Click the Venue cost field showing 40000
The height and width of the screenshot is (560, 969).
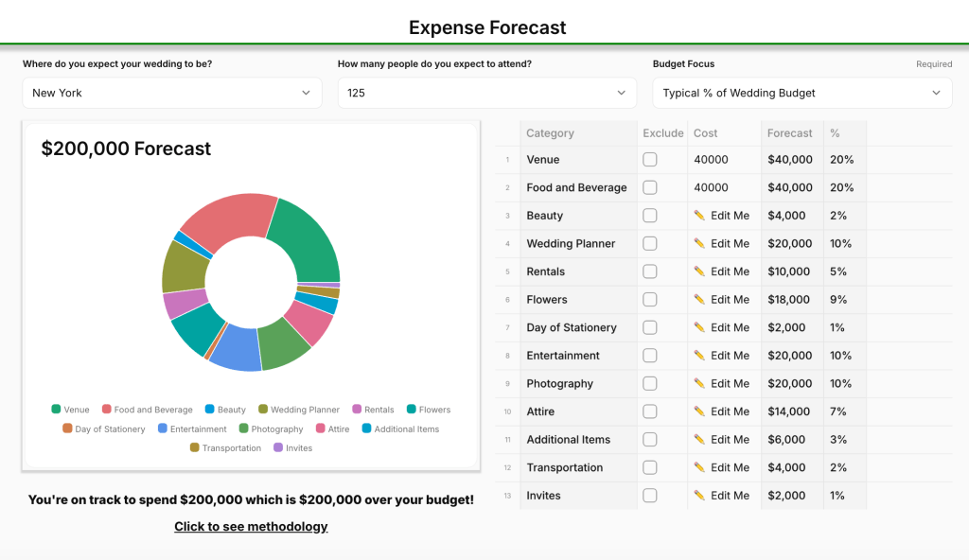tap(723, 160)
